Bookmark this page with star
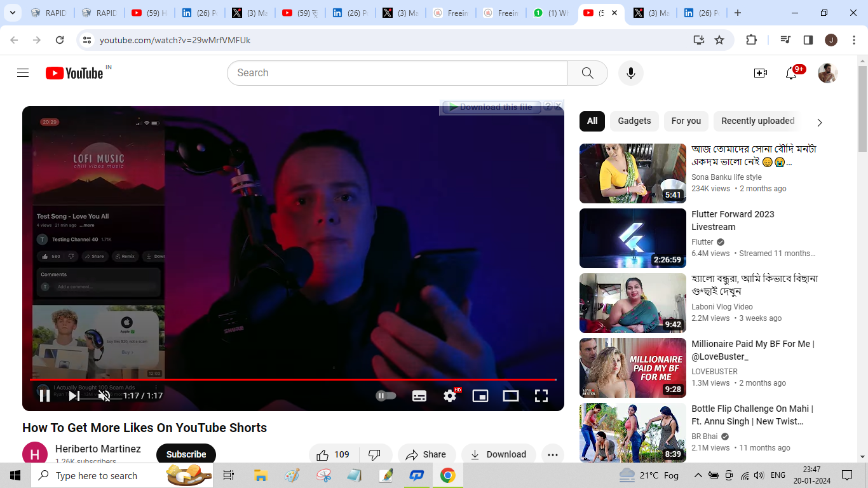The image size is (868, 488). 719,40
